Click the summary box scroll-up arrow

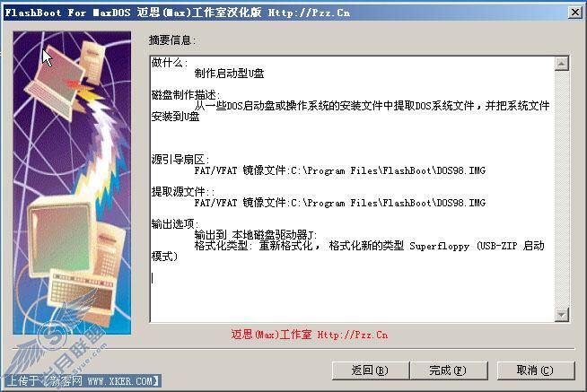pos(562,64)
